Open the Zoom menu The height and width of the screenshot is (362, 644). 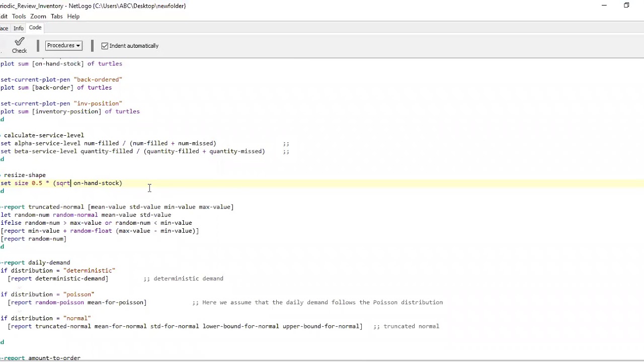pyautogui.click(x=38, y=17)
